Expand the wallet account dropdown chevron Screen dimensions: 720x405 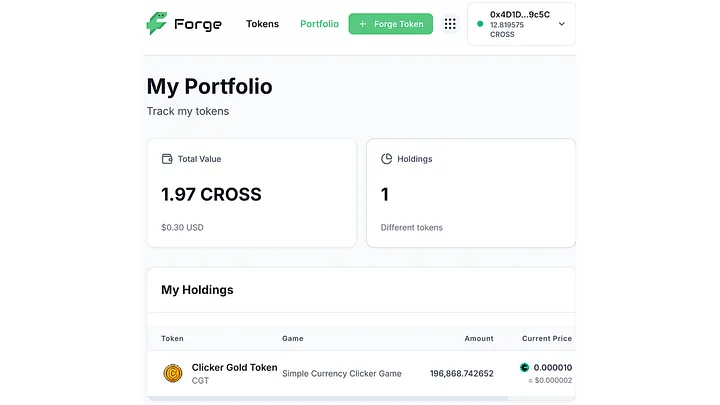[562, 24]
